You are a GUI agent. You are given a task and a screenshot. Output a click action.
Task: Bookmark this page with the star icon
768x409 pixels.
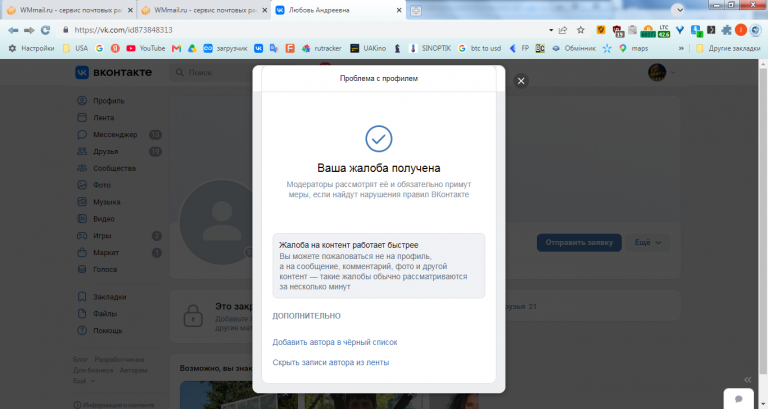[580, 30]
